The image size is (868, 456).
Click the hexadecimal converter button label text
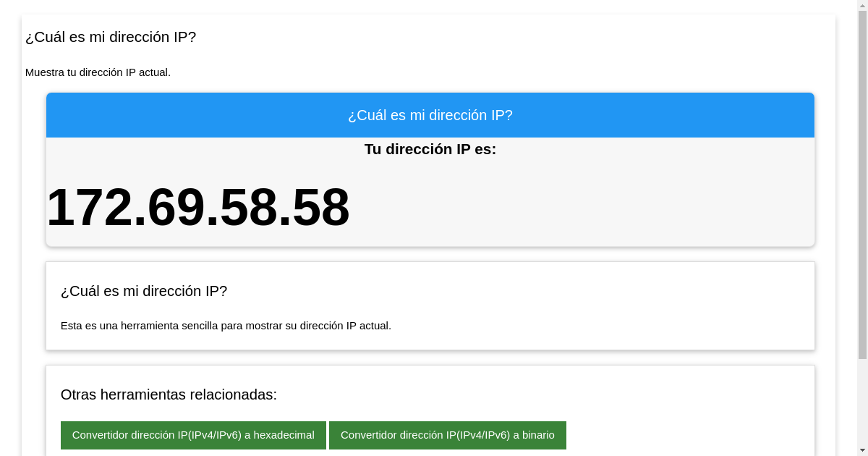pos(193,435)
